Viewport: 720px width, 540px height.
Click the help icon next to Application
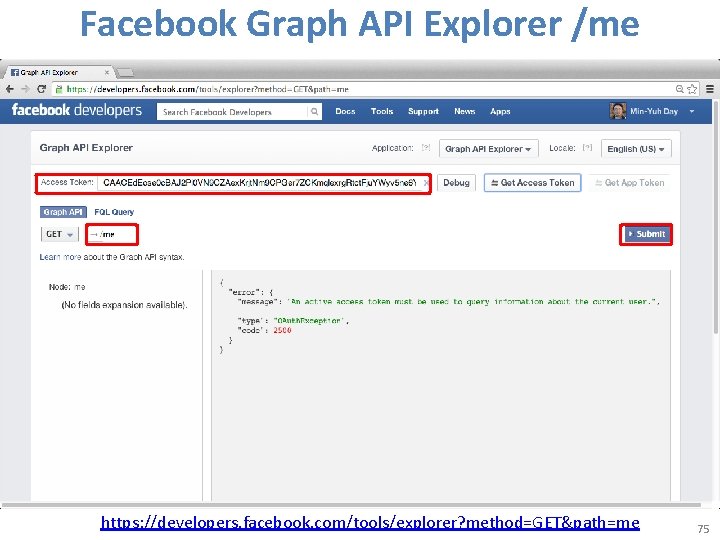coord(426,148)
